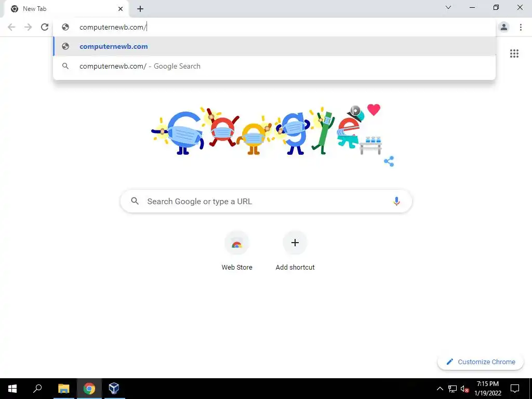Open the Web Store shortcut icon
The height and width of the screenshot is (399, 532).
pyautogui.click(x=237, y=243)
